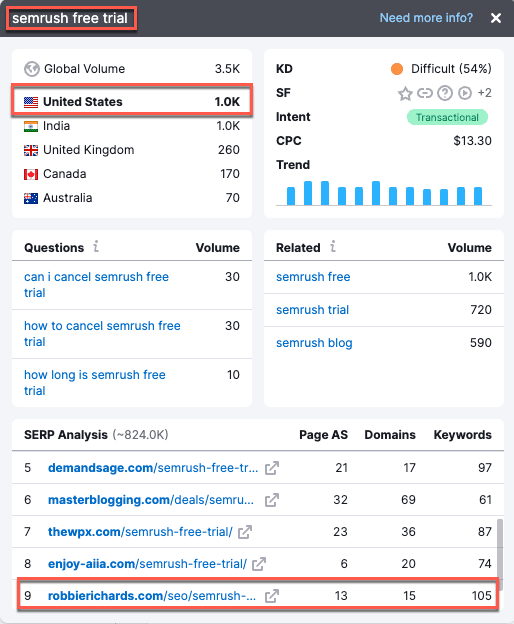Open the thewpx.com SERP result link
The height and width of the screenshot is (624, 514).
[x=140, y=532]
